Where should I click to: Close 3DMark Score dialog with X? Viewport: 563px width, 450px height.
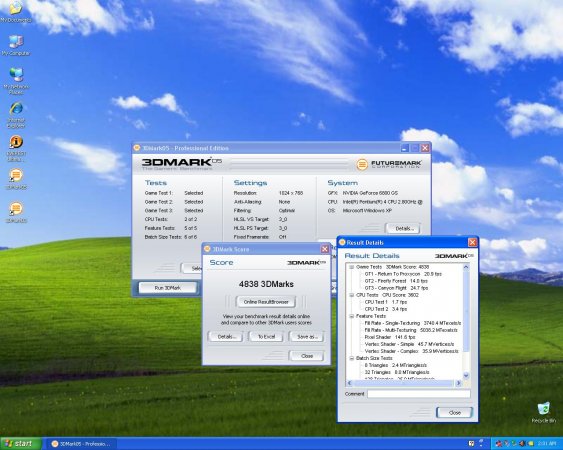click(325, 249)
